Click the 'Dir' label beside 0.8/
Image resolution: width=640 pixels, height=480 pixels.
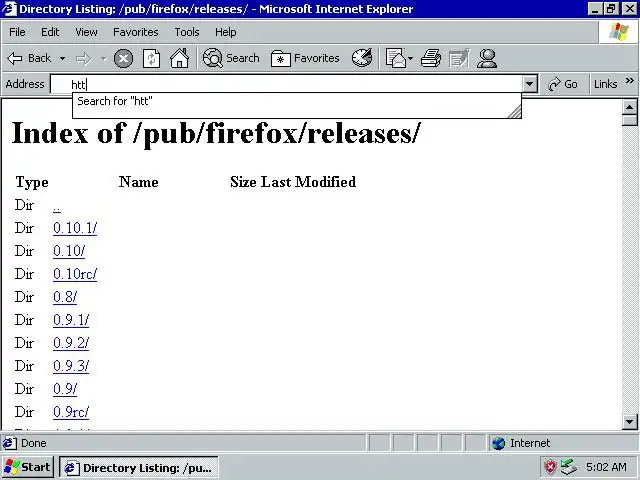[24, 297]
